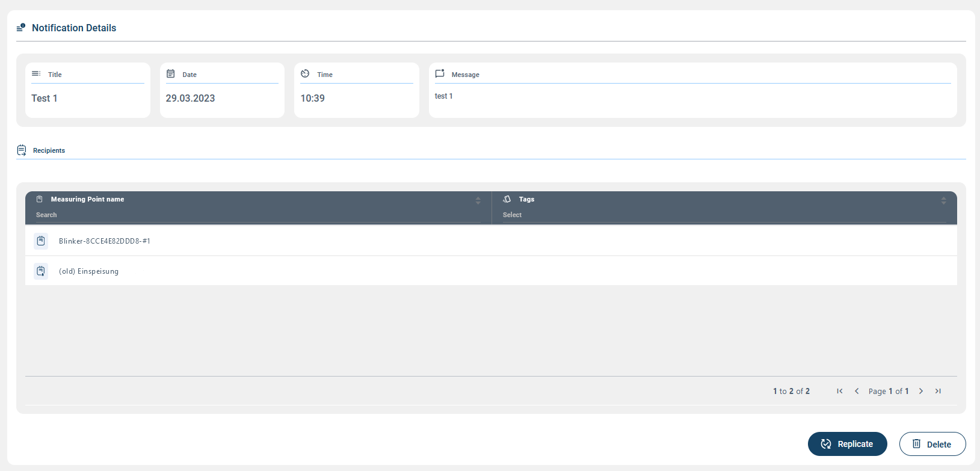The image size is (980, 471).
Task: Go to next page of recipients
Action: point(921,391)
